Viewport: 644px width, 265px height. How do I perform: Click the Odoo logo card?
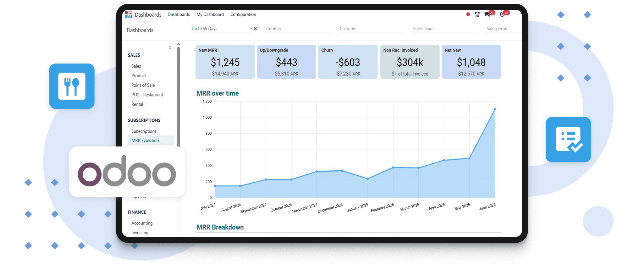pyautogui.click(x=127, y=172)
